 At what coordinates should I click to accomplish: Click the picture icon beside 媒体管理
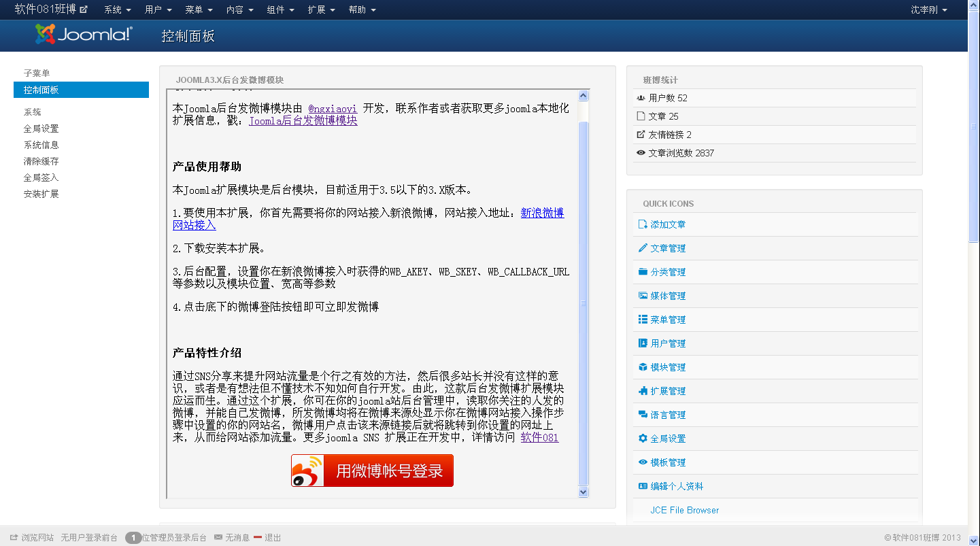point(643,296)
